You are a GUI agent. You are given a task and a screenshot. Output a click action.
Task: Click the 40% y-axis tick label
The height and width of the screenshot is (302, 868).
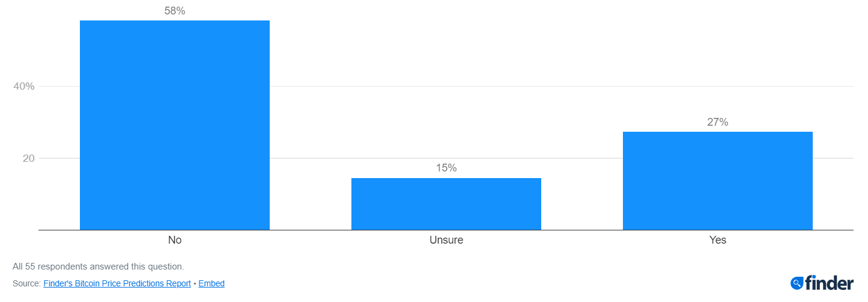point(24,87)
